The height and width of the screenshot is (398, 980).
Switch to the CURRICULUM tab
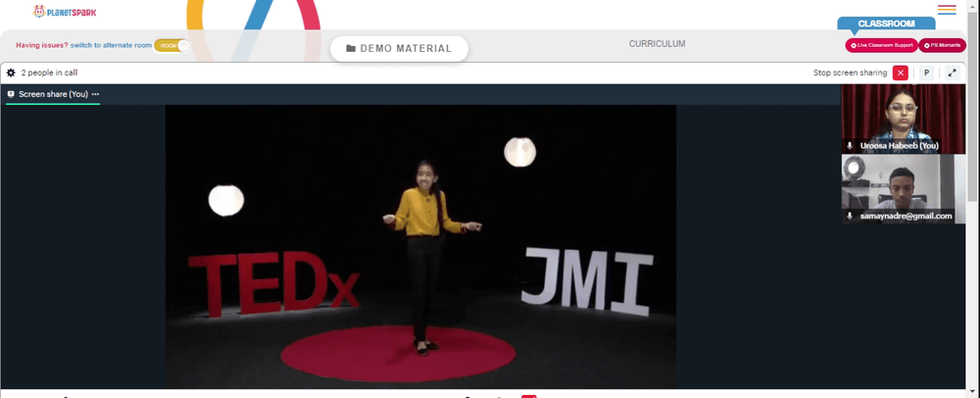point(657,44)
